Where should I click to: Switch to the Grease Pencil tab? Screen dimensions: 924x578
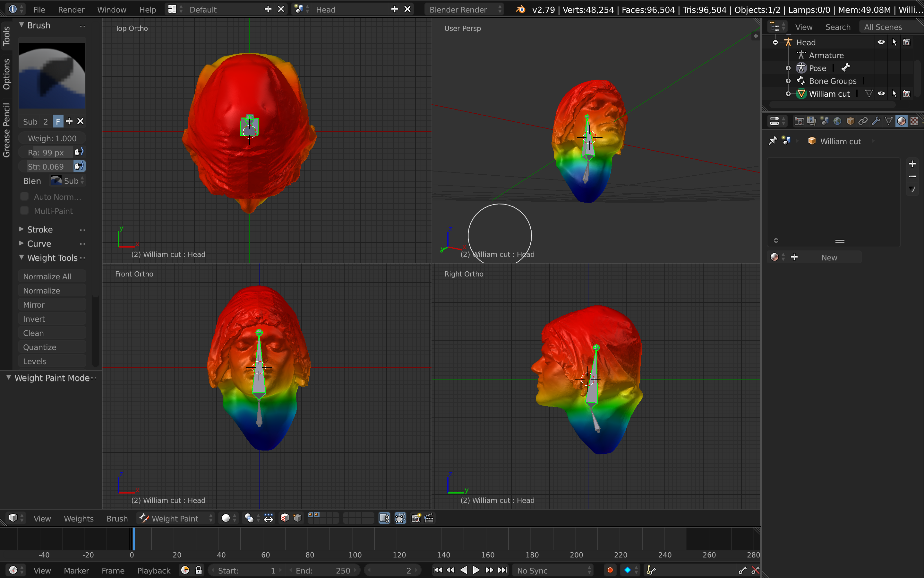[x=6, y=130]
